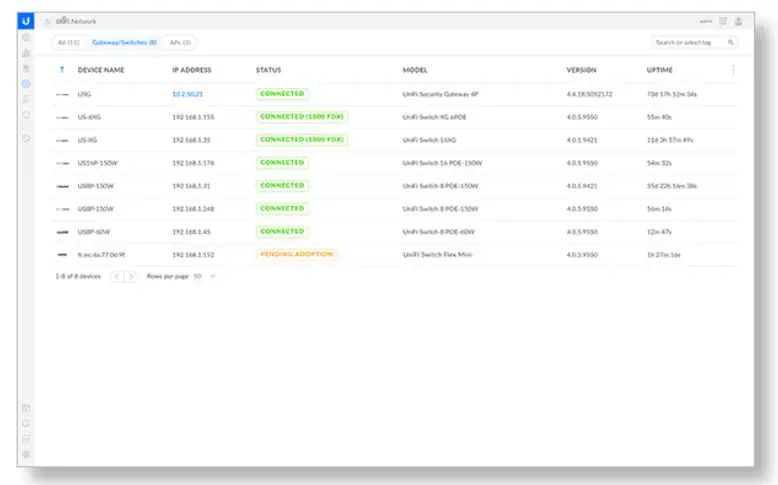Open the Map sidebar icon
The height and width of the screenshot is (485, 778).
click(x=26, y=69)
